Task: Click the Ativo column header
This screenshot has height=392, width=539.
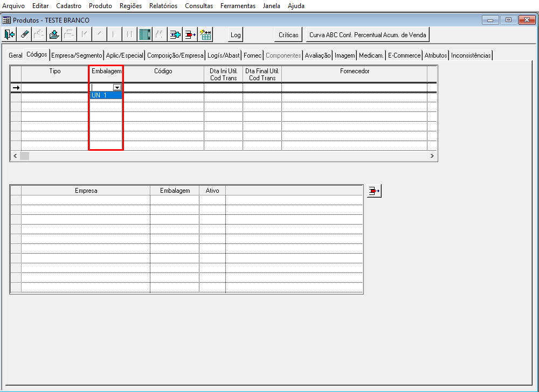Action: click(x=212, y=191)
